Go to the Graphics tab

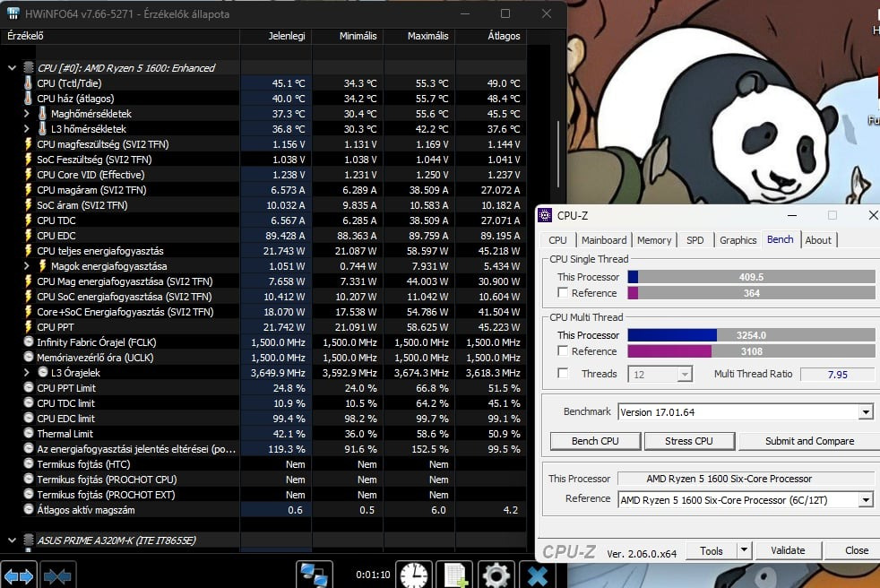tap(738, 240)
